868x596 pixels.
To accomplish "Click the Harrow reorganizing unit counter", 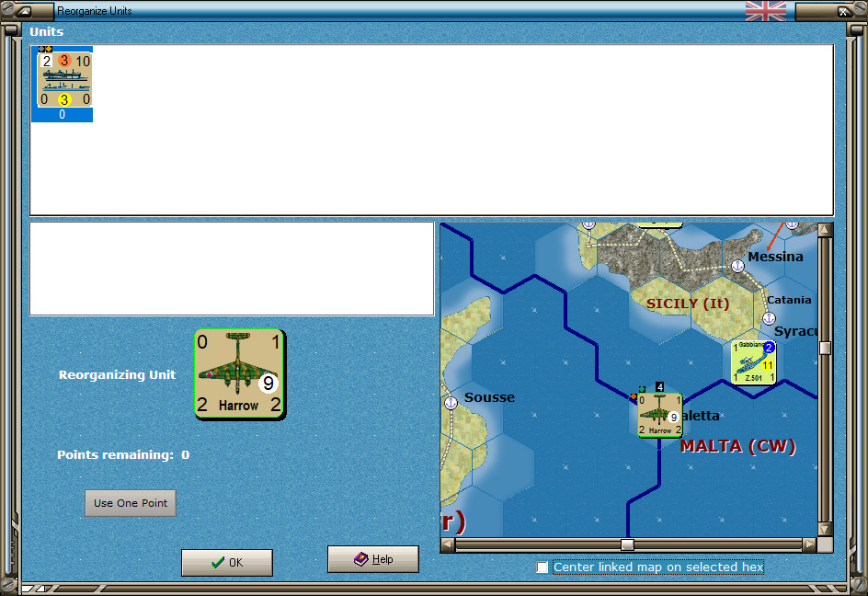I will [240, 374].
